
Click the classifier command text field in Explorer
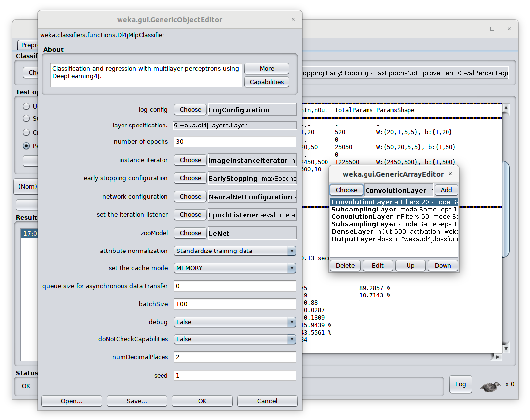(x=405, y=73)
